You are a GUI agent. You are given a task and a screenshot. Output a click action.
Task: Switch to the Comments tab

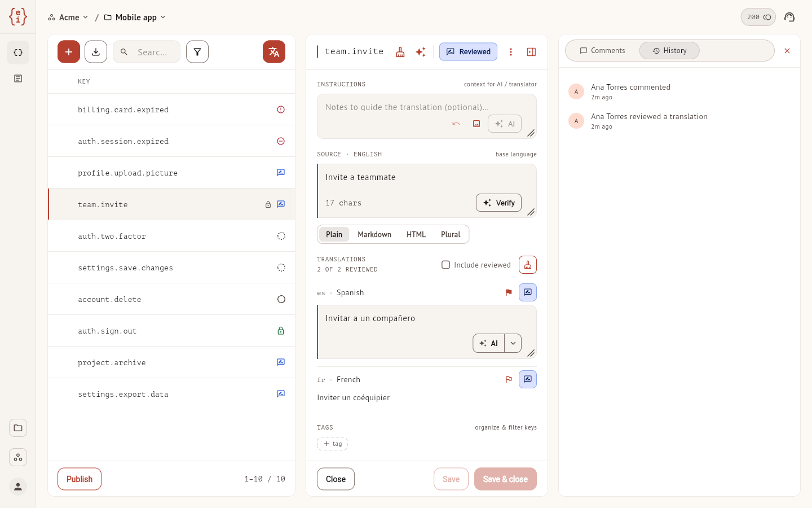(602, 51)
